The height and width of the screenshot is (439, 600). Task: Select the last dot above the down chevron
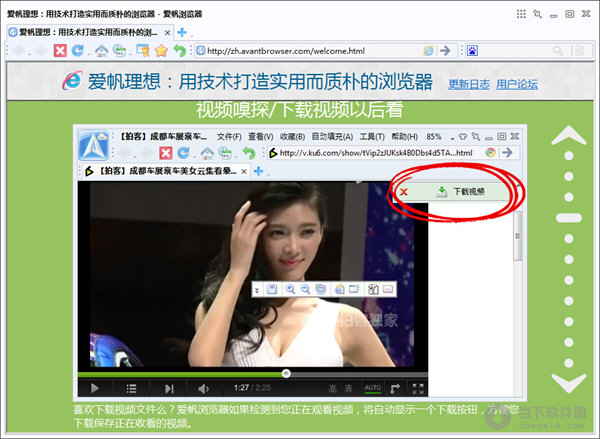tap(569, 362)
